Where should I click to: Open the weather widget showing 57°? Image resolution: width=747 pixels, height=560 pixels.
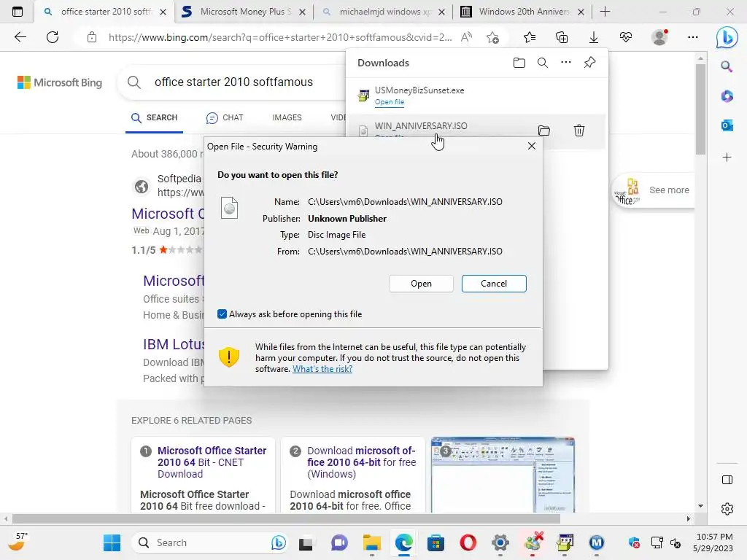18,542
